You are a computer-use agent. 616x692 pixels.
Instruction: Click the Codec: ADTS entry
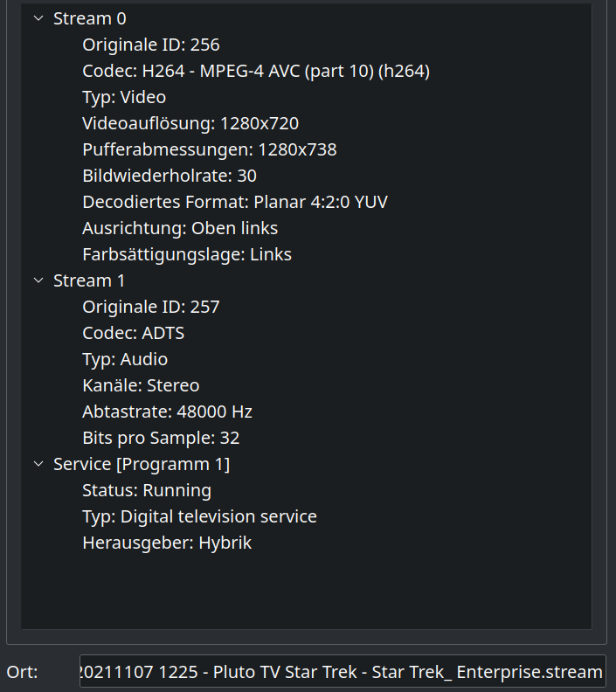coord(133,333)
